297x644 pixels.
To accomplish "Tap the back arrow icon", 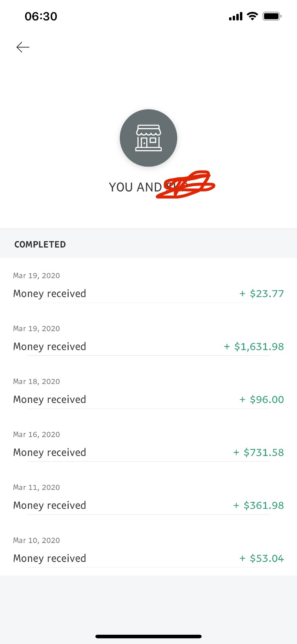I will point(23,47).
